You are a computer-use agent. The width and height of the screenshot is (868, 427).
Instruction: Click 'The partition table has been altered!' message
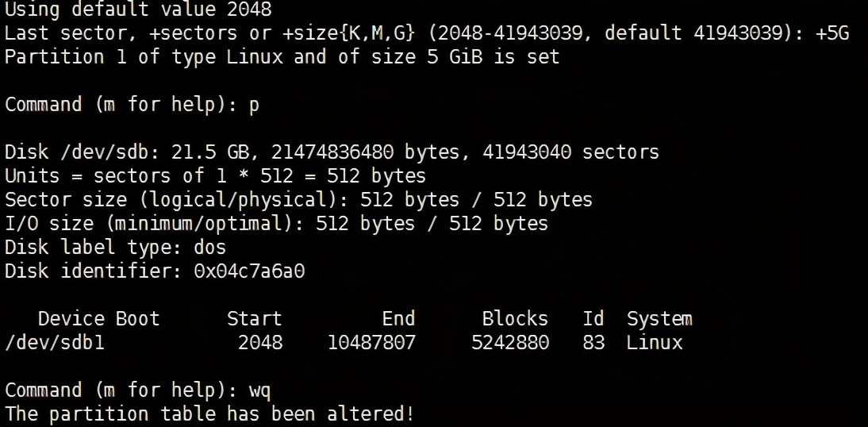coord(209,414)
